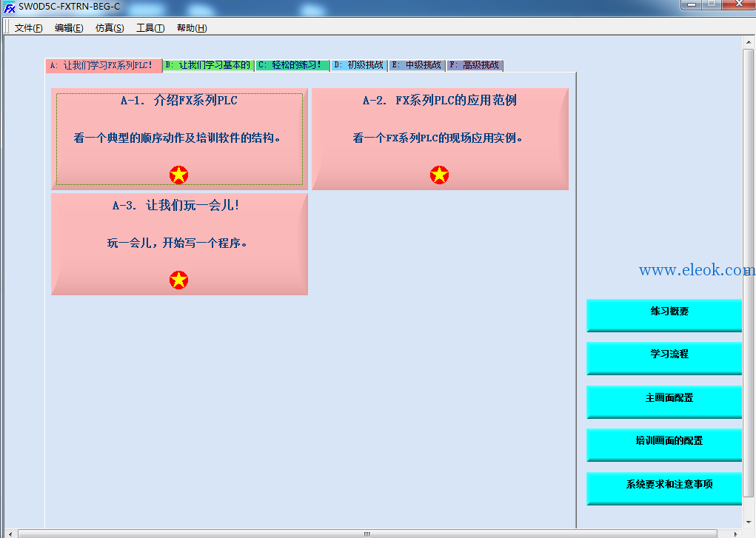Viewport: 756px width, 538px height.
Task: Open lesson A-1. 介绍FX系列PLC
Action: pos(179,139)
